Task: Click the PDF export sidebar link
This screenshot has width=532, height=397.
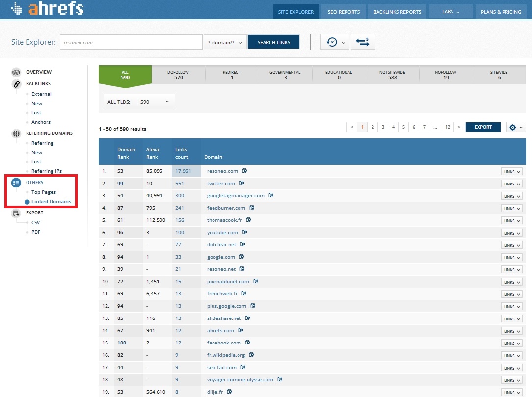Action: coord(36,232)
